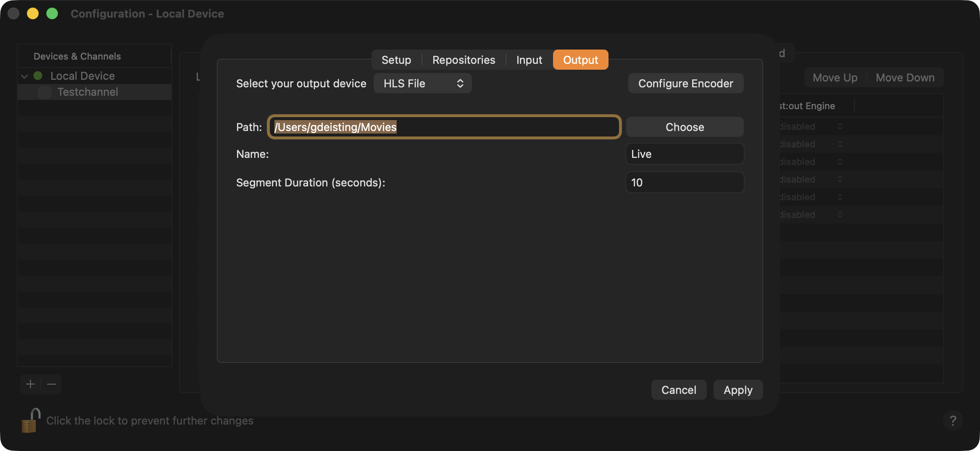The image size is (980, 451).
Task: Open the first disabled engine dropdown
Action: [x=811, y=126]
